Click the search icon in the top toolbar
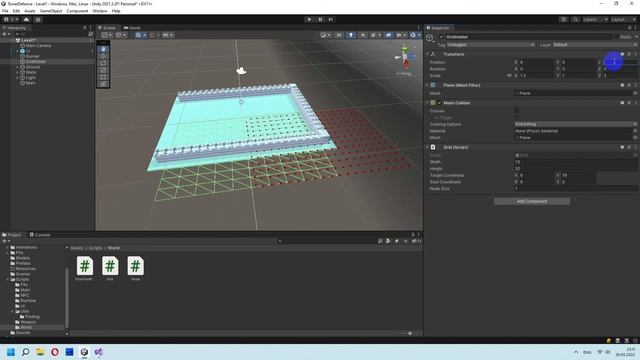 pyautogui.click(x=575, y=19)
